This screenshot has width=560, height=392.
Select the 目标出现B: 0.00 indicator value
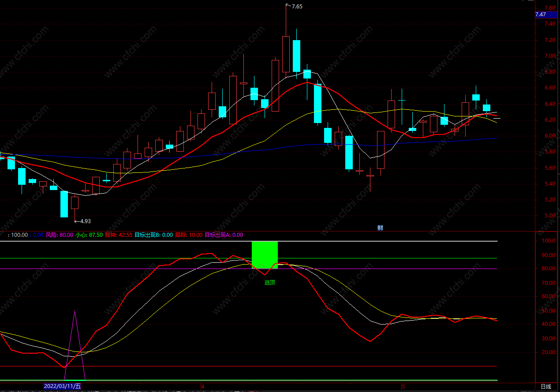click(x=153, y=235)
